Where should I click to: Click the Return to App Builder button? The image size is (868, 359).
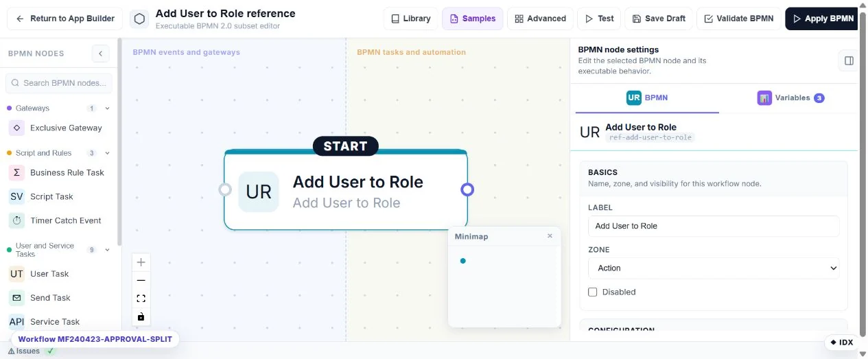coord(65,19)
